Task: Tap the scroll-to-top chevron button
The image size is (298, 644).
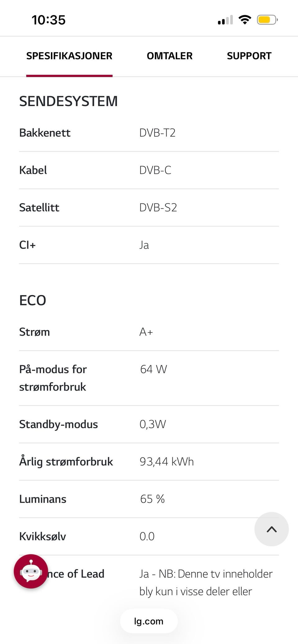Action: (x=271, y=529)
